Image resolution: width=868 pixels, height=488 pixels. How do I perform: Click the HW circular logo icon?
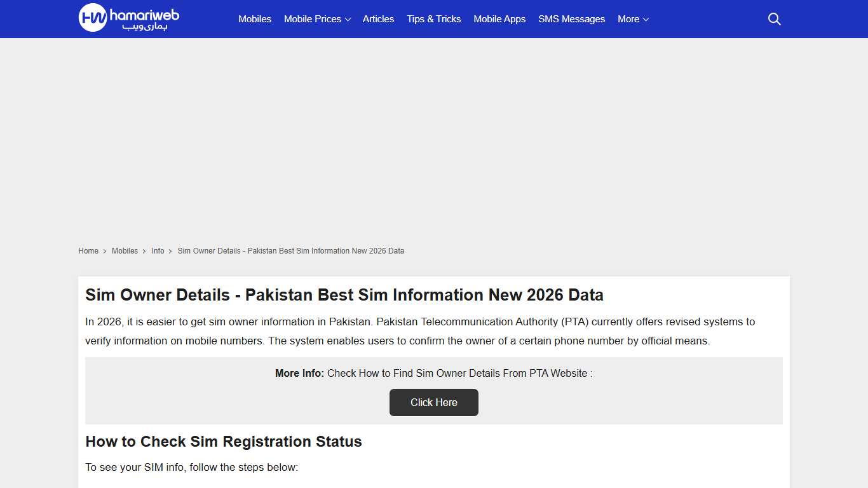pos(92,18)
